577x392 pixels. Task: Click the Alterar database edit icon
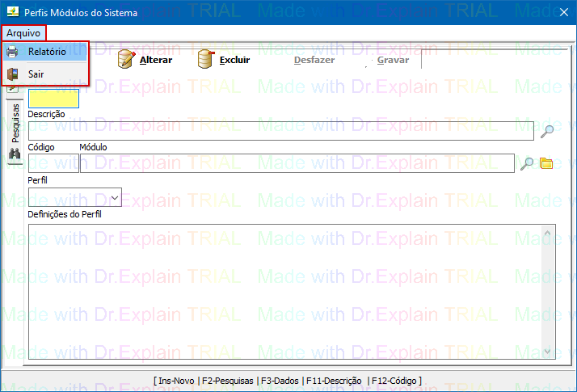click(x=125, y=59)
